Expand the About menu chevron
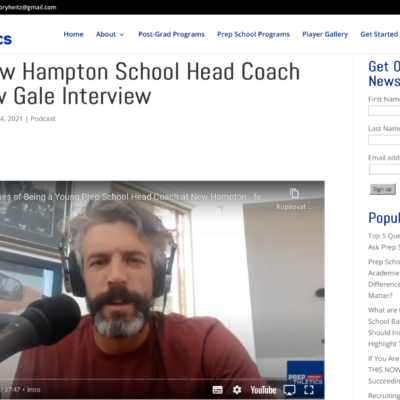 point(122,34)
